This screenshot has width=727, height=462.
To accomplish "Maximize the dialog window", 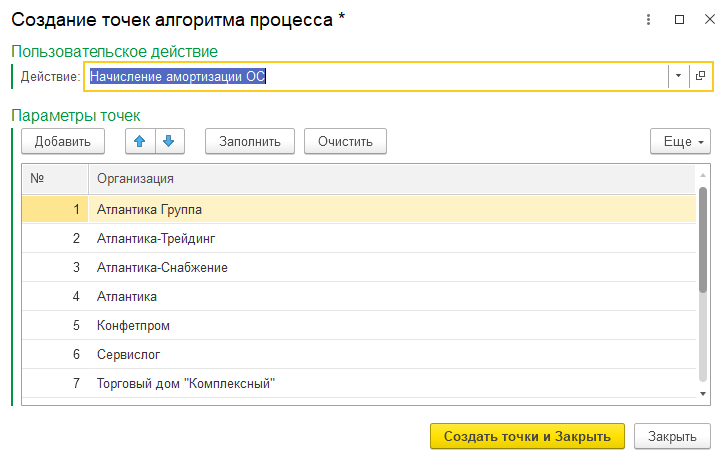I will (679, 19).
